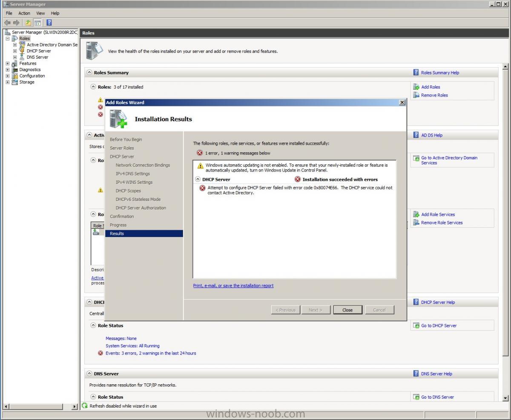Go to Active Directory Domain Services link
This screenshot has width=511, height=420.
pyautogui.click(x=449, y=160)
